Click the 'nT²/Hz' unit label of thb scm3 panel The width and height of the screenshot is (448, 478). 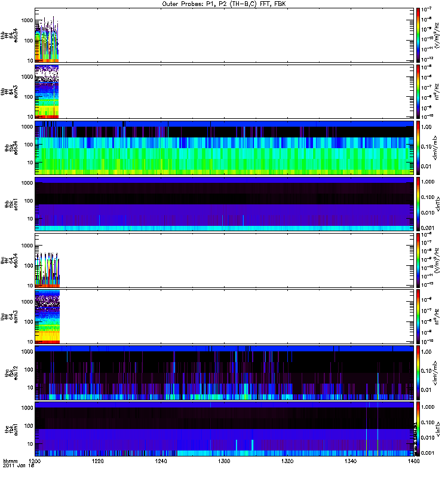pyautogui.click(x=437, y=91)
